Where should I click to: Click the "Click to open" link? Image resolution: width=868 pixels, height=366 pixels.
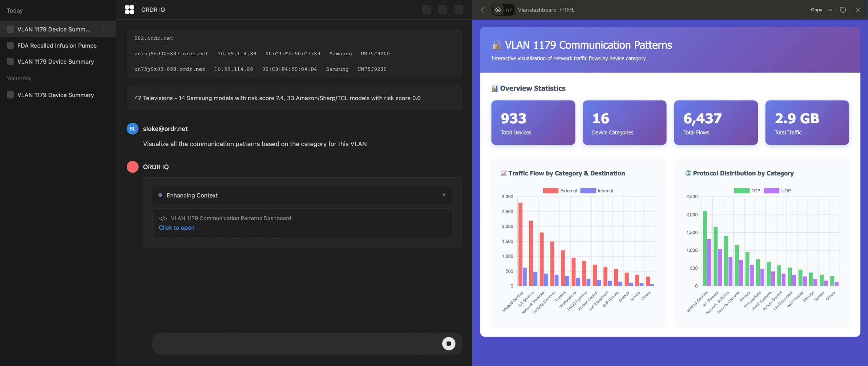point(177,228)
